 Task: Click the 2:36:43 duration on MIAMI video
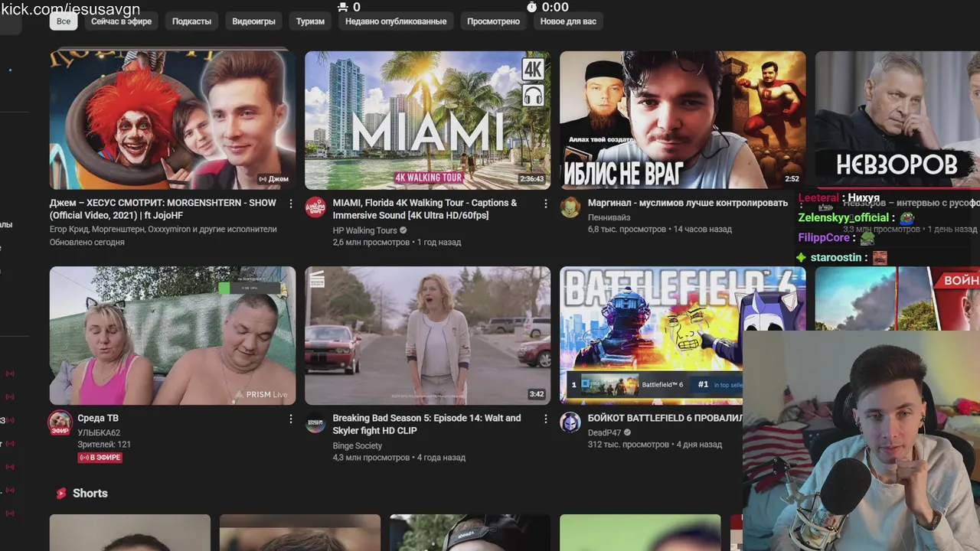531,179
